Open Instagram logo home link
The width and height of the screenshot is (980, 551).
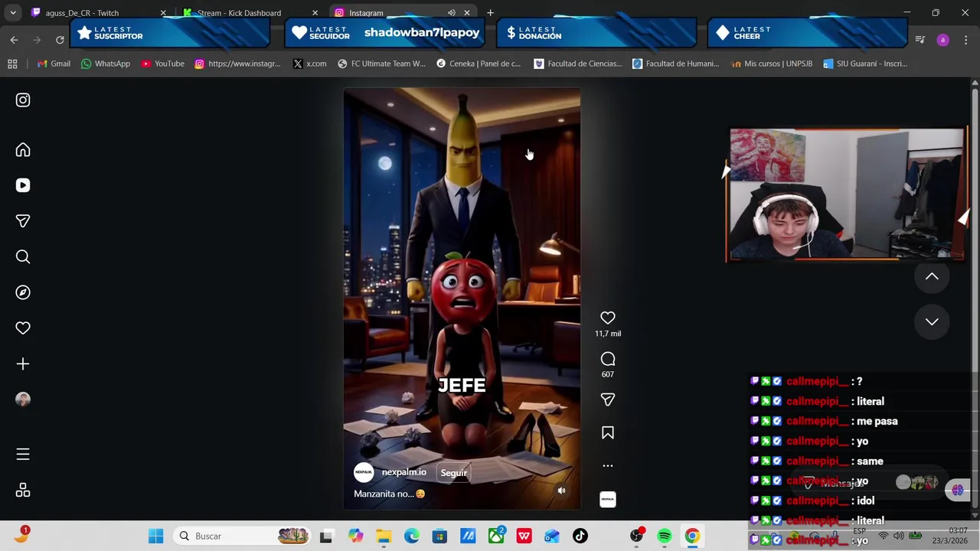click(x=23, y=100)
